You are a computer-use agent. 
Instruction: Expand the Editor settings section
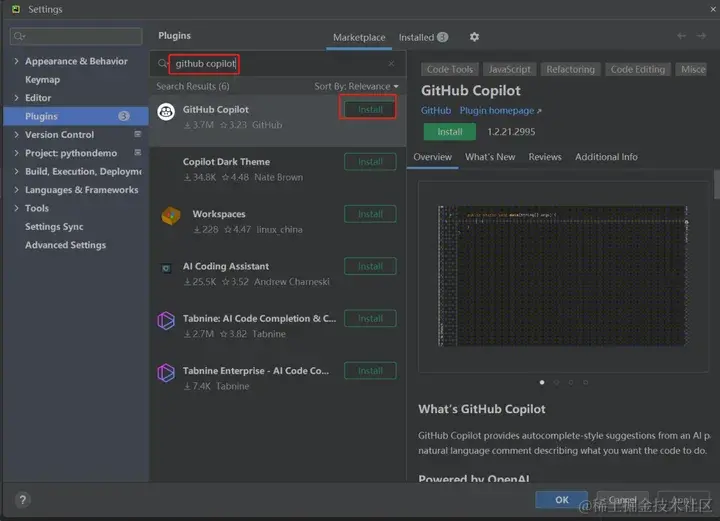click(x=16, y=98)
